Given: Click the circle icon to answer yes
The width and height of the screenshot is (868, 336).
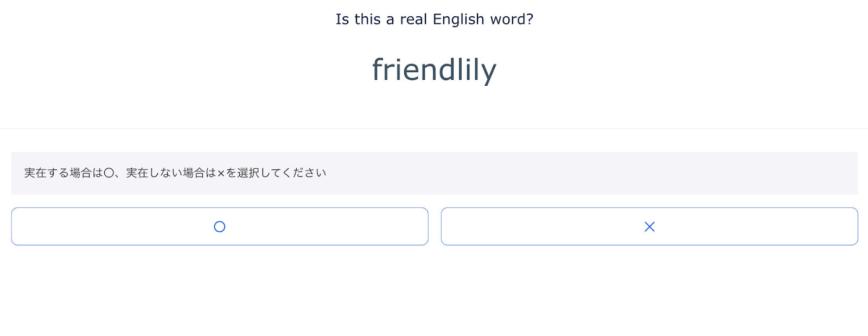Looking at the screenshot, I should pos(219,226).
